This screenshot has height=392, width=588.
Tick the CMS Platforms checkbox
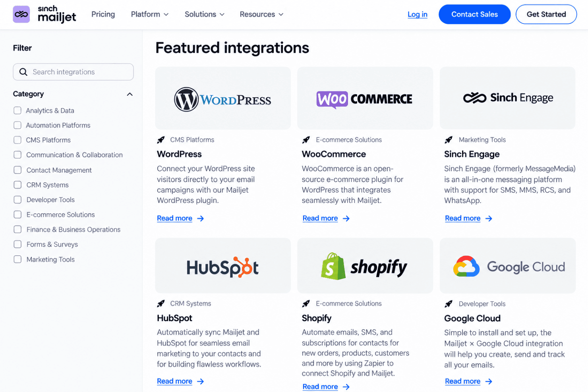click(17, 140)
